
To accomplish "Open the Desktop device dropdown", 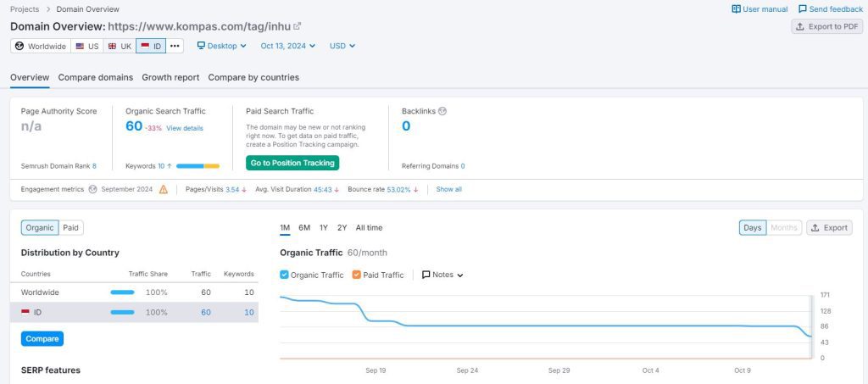I will pos(222,46).
